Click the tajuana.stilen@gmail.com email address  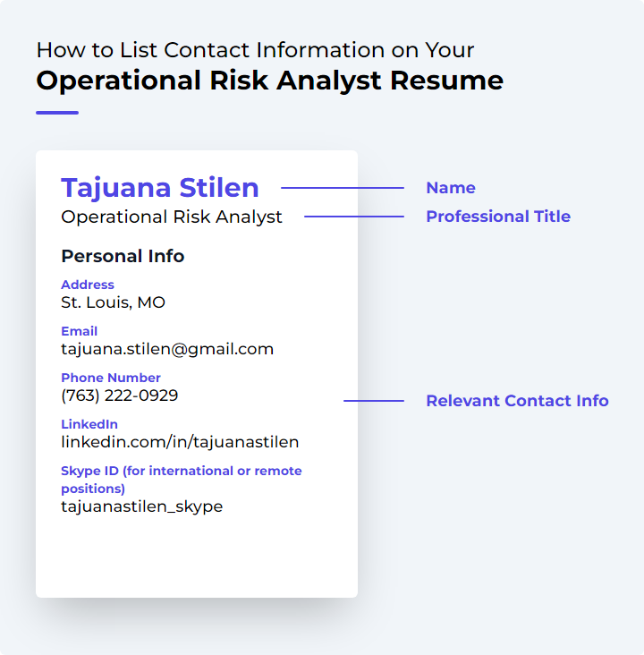(x=167, y=349)
